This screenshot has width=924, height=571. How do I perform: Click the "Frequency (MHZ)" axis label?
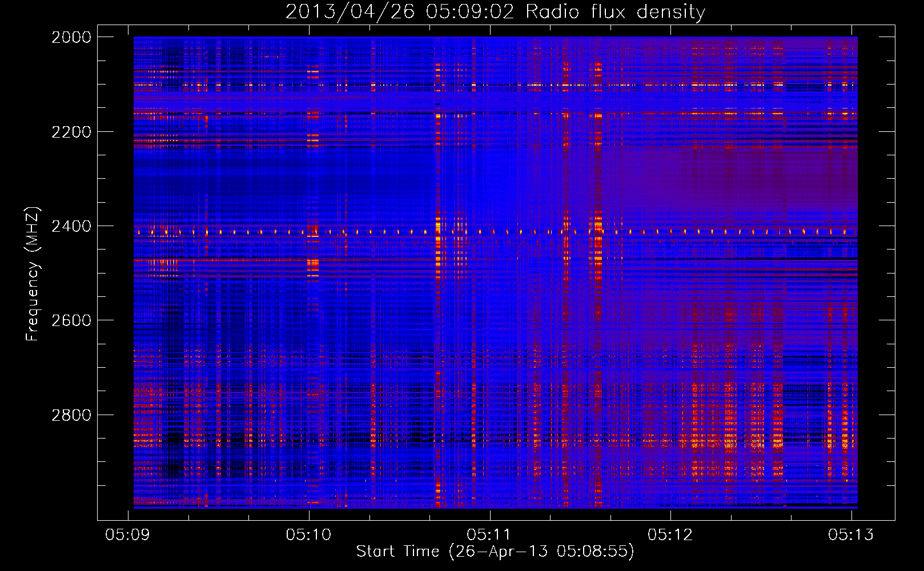pyautogui.click(x=33, y=275)
